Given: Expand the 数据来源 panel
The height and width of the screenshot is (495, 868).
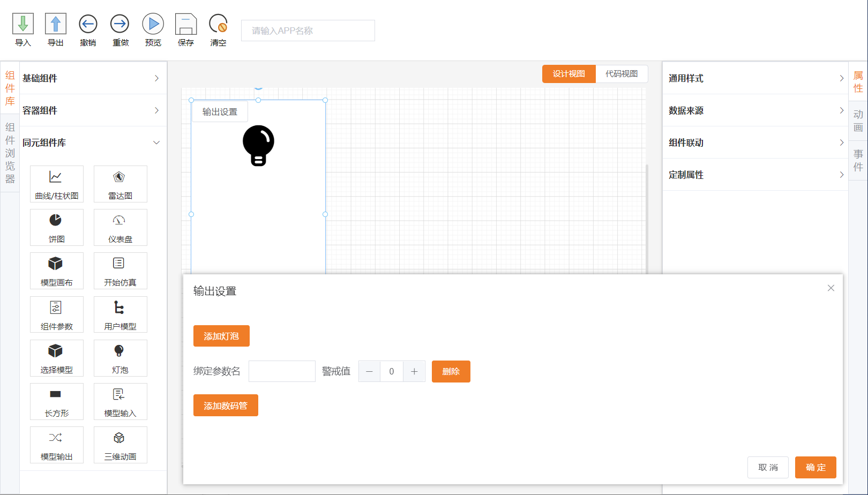Looking at the screenshot, I should [x=755, y=110].
